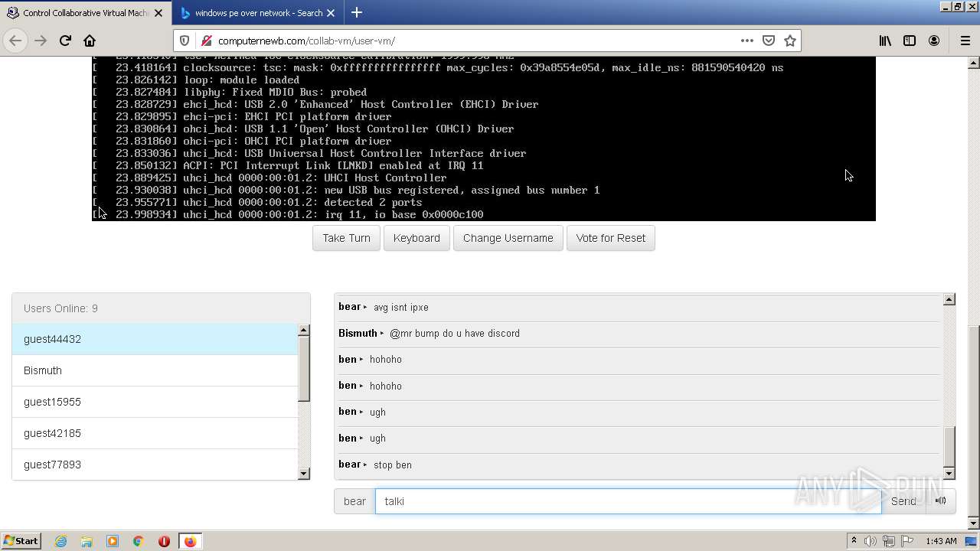The image size is (980, 551).
Task: Reload the current page
Action: point(65,41)
